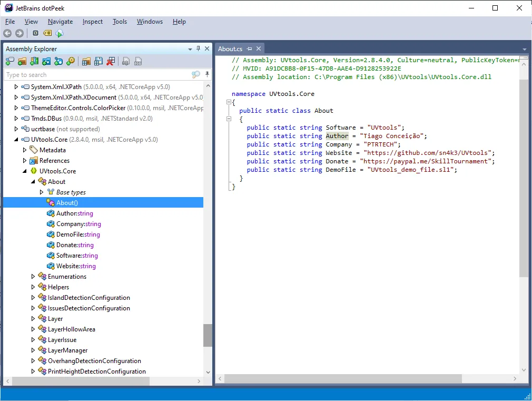The width and height of the screenshot is (532, 401).
Task: Click the code editor horizontal scrollbar
Action: point(342,379)
